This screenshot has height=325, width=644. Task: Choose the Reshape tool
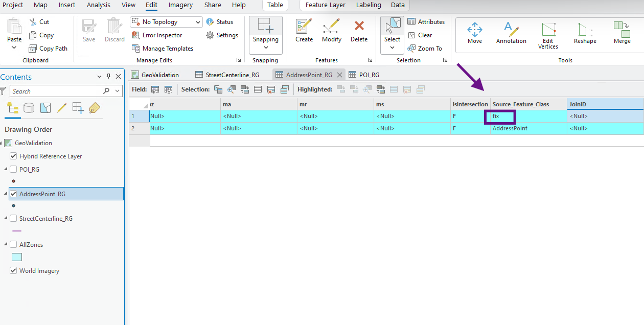click(585, 30)
